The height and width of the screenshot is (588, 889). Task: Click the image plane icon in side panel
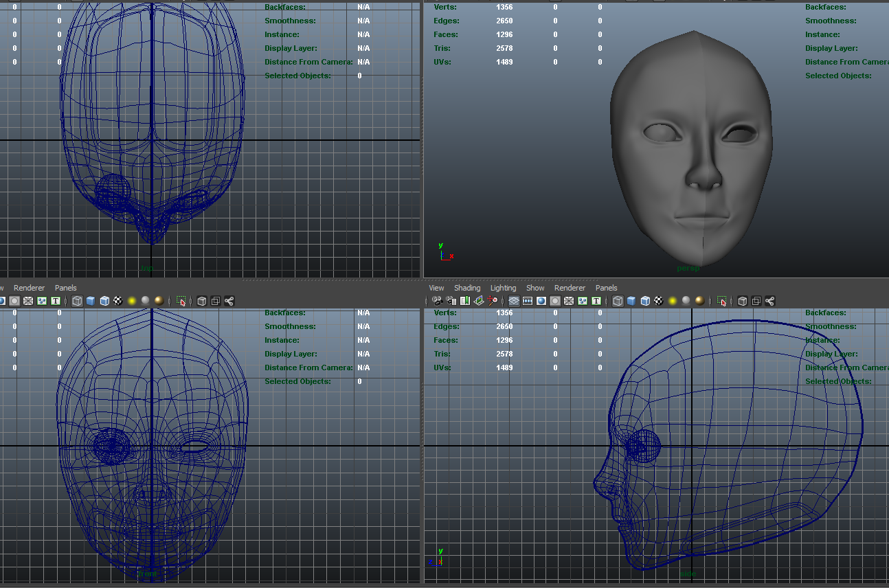[x=478, y=301]
